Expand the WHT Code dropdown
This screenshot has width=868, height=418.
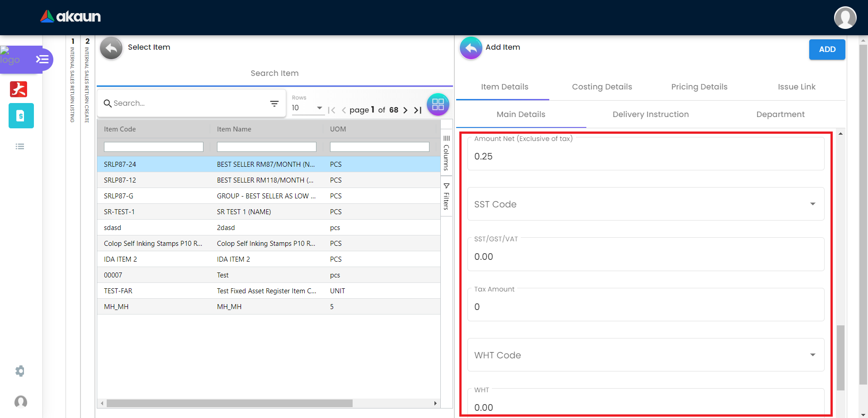812,355
